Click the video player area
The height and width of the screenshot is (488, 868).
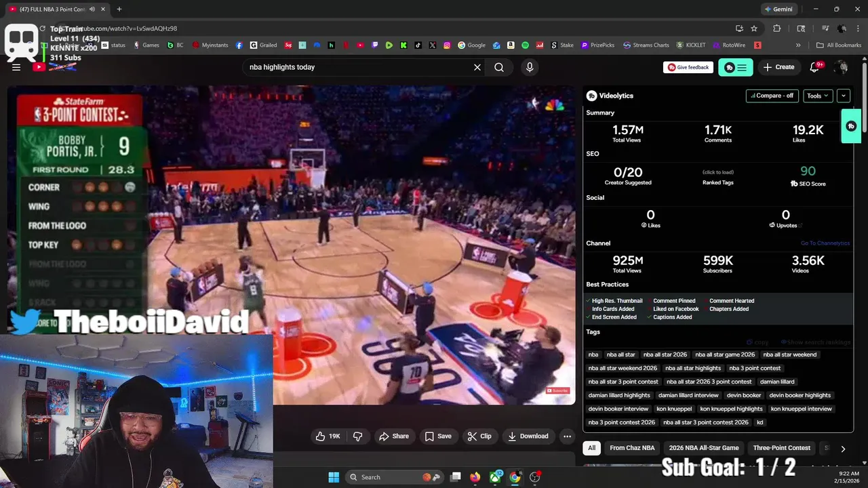292,244
